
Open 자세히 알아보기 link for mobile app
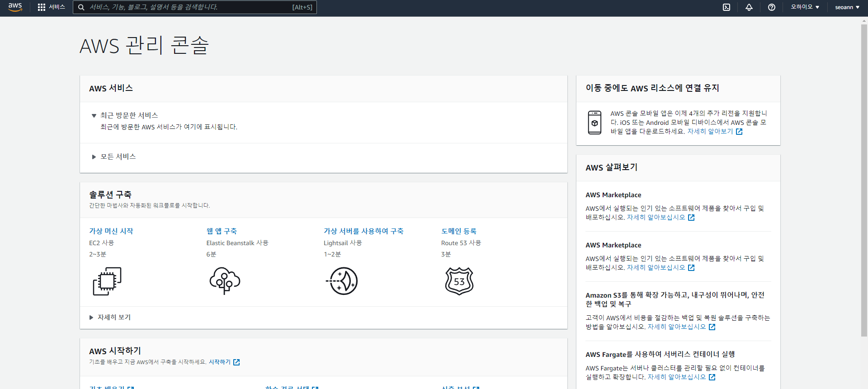point(710,132)
